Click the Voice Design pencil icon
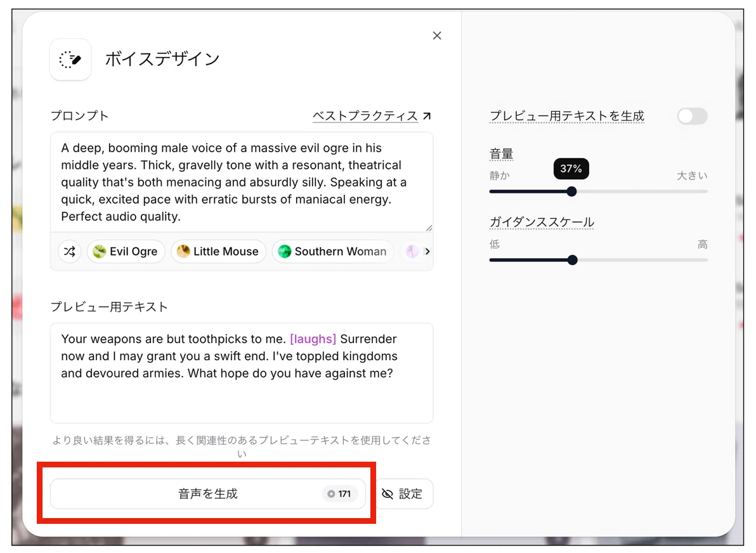 click(x=70, y=60)
